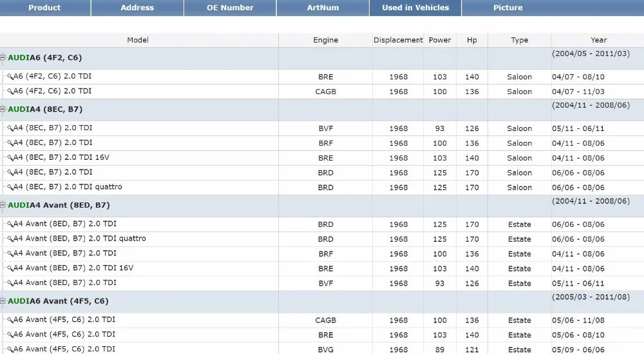The image size is (644, 354).
Task: Click model text A4 (8EC, B7) 2.0 TDI quattro
Action: click(68, 186)
